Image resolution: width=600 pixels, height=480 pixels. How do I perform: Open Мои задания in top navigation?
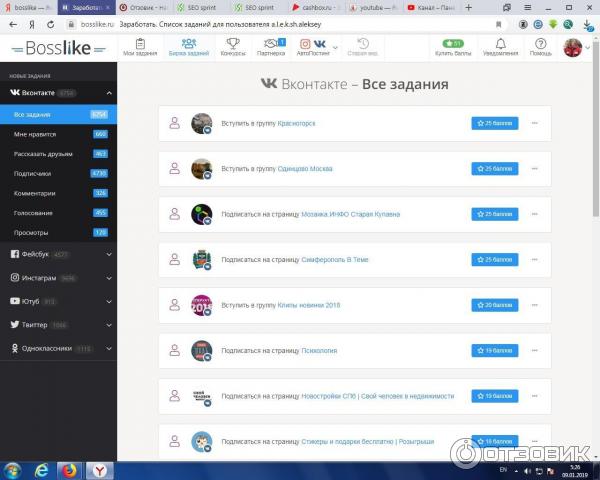point(140,47)
